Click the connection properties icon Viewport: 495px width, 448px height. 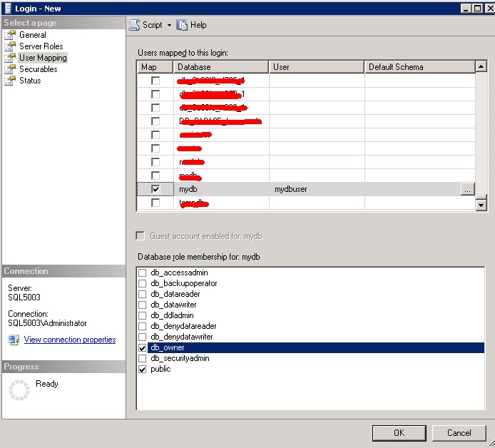pyautogui.click(x=14, y=340)
